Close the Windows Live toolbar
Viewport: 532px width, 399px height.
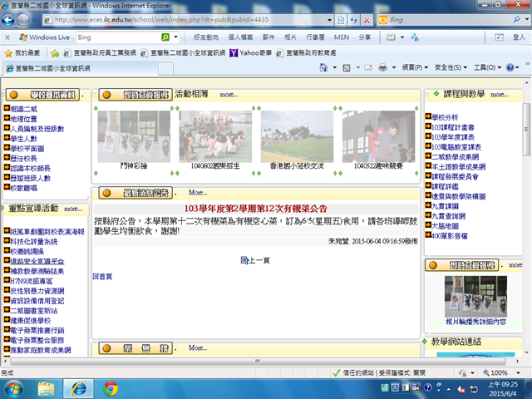(x=7, y=37)
